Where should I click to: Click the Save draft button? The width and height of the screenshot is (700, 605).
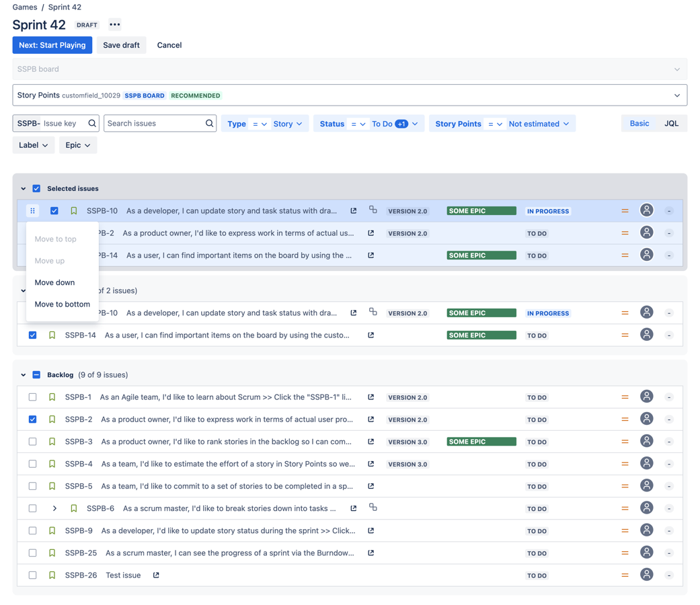tap(121, 45)
